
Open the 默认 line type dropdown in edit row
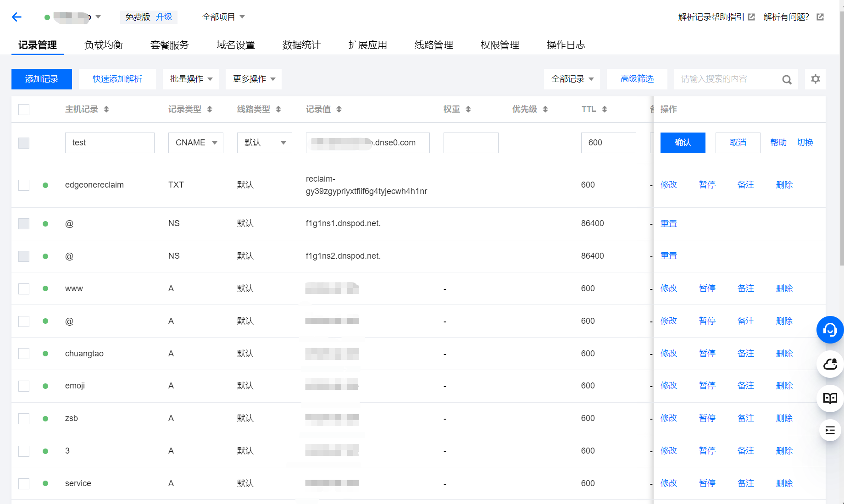pos(265,143)
